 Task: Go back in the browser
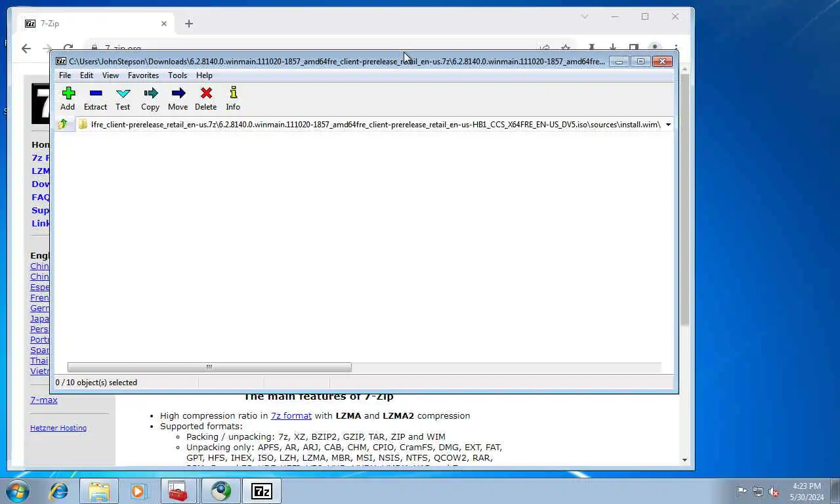tap(26, 48)
